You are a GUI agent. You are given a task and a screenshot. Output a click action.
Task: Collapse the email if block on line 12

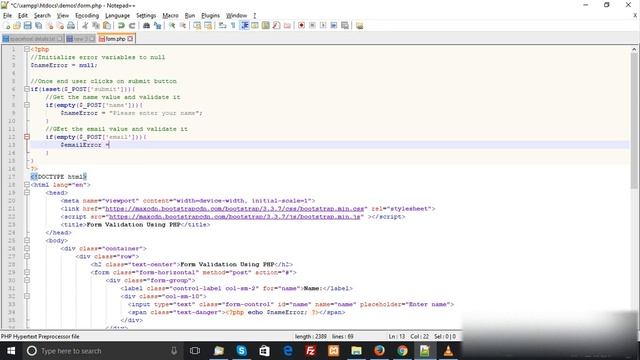(x=27, y=137)
